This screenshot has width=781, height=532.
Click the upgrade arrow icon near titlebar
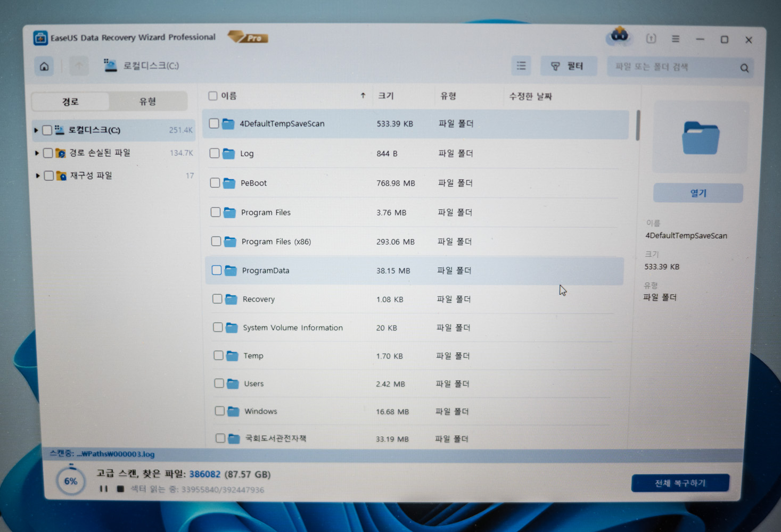click(x=651, y=38)
